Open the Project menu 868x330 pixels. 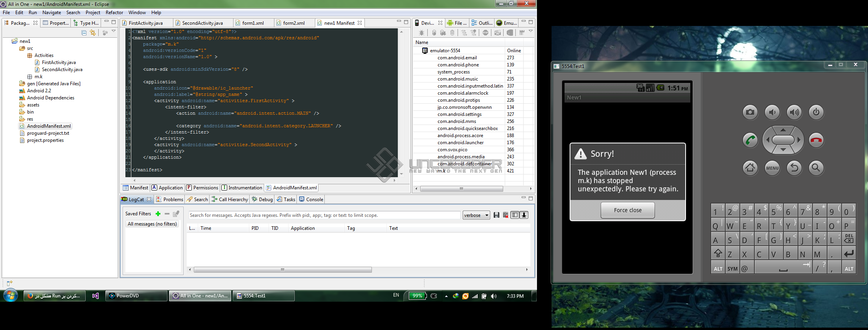[x=93, y=13]
